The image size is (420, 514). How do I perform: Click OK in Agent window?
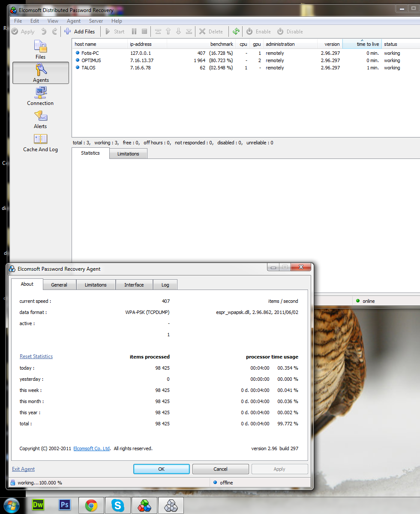pyautogui.click(x=162, y=469)
